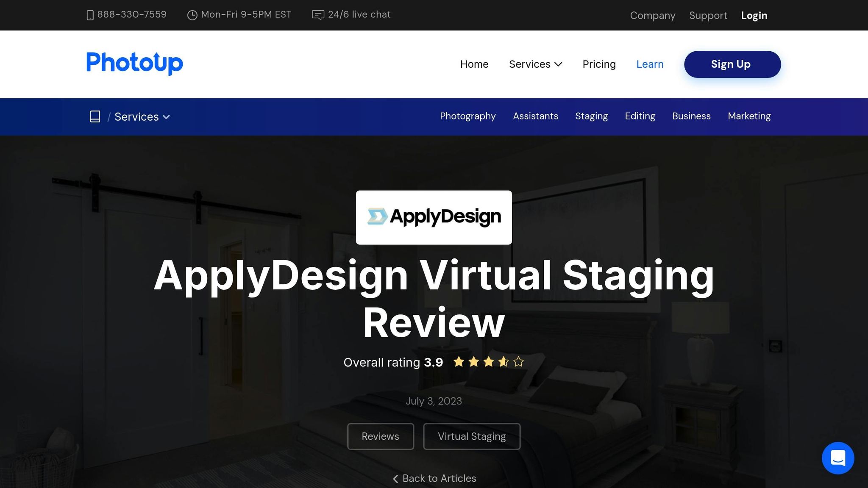Select the Marketing category
The width and height of the screenshot is (868, 488).
click(749, 116)
